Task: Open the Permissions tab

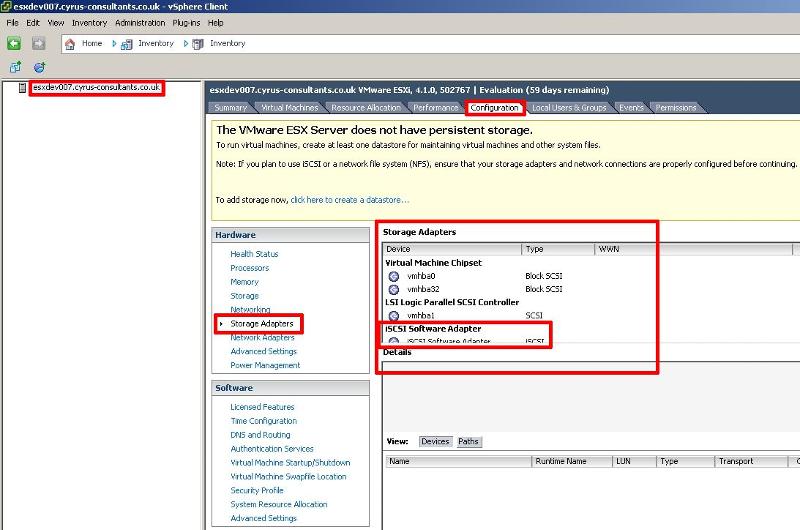Action: click(x=676, y=108)
